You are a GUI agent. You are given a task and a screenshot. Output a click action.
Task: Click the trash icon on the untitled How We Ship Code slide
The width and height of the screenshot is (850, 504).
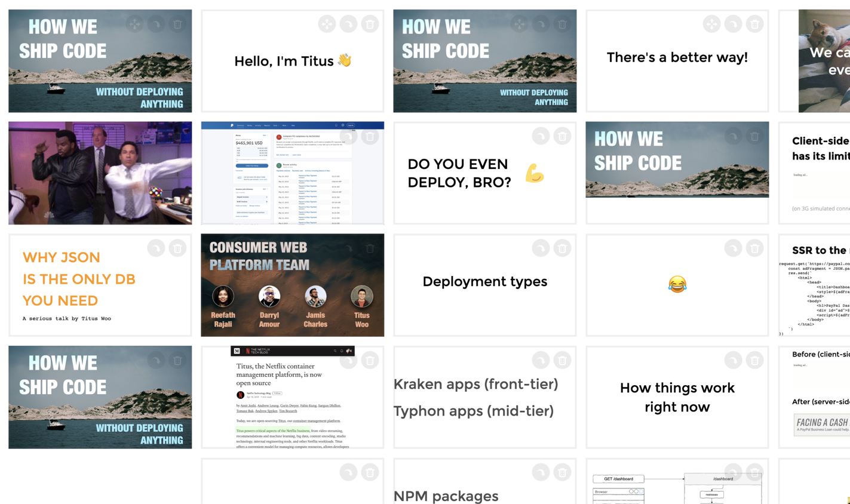coord(754,136)
